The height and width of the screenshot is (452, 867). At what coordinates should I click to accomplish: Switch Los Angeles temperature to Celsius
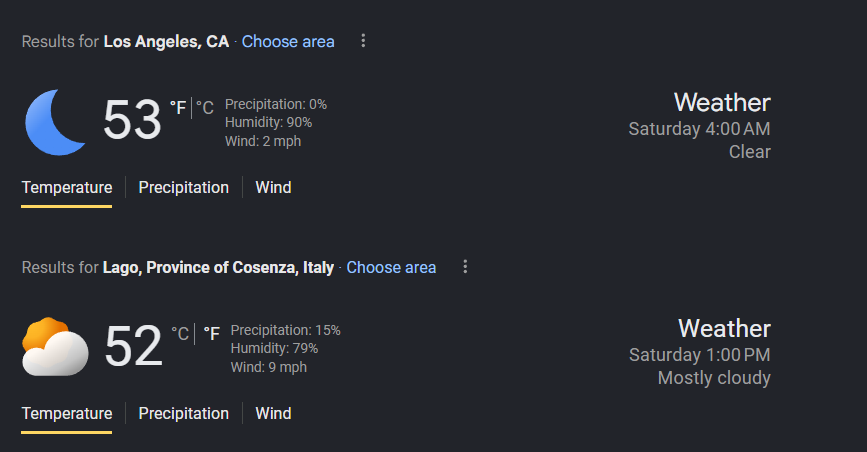coord(204,108)
